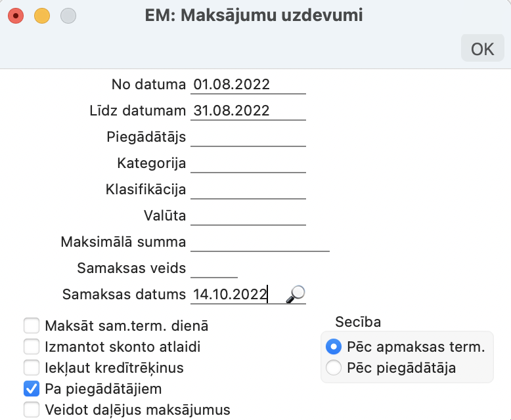Click the Samaksas veids field
This screenshot has width=511, height=420.
click(214, 268)
